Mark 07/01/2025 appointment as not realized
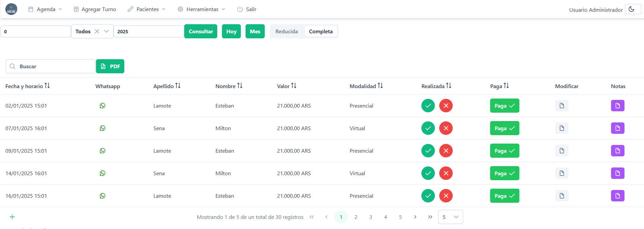 click(446, 128)
